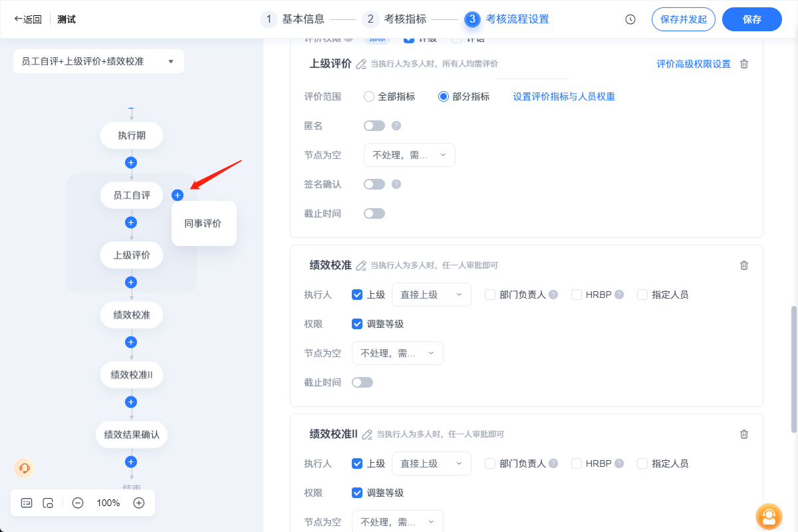Open the 直接上级 dropdown in 绩效校准
This screenshot has height=532, width=798.
431,294
